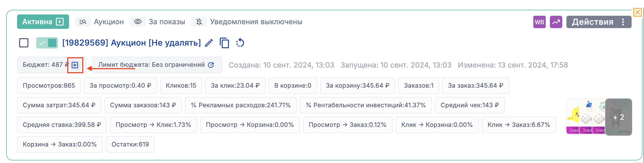This screenshot has height=163, width=644.
Task: Click the copy campaign icon
Action: click(224, 43)
